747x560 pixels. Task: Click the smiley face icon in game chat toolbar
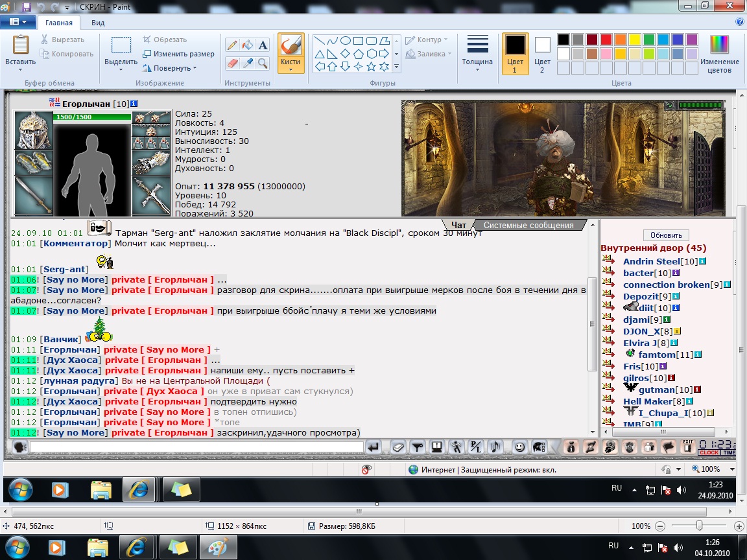pos(520,447)
